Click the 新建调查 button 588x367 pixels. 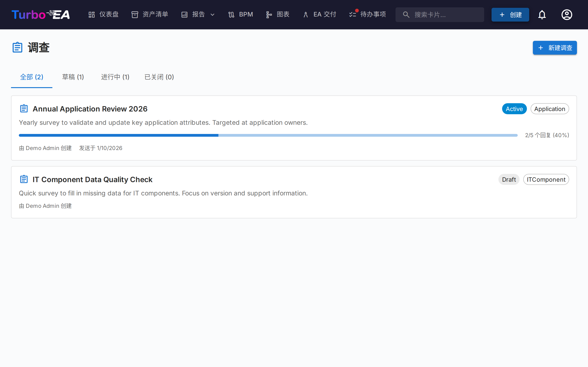click(554, 48)
